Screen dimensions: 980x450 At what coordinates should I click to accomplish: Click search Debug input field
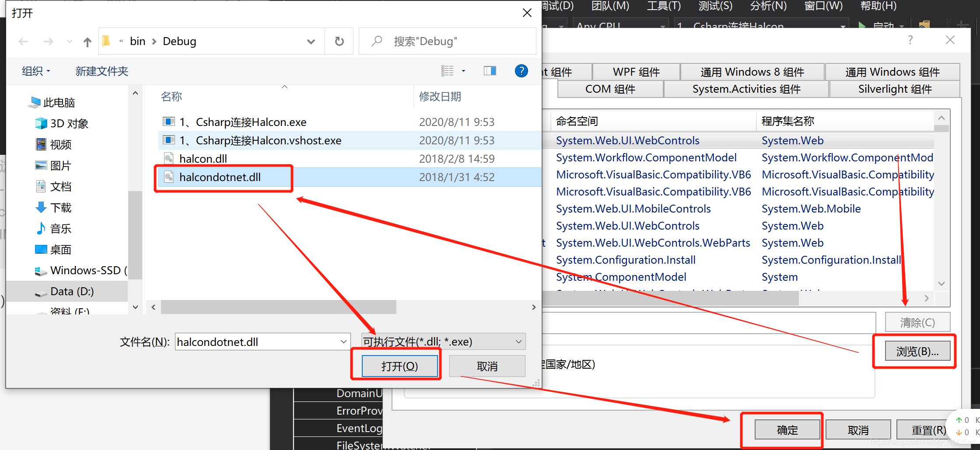tap(447, 42)
